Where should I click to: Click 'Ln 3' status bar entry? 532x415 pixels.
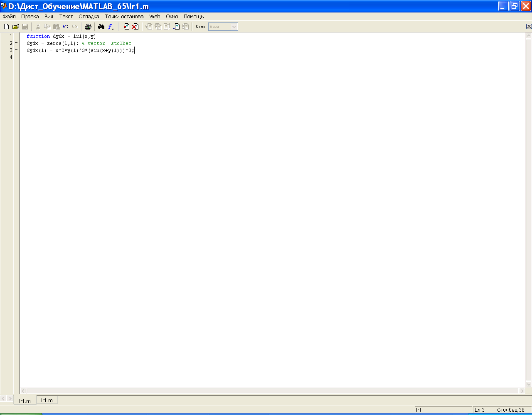tap(480, 410)
